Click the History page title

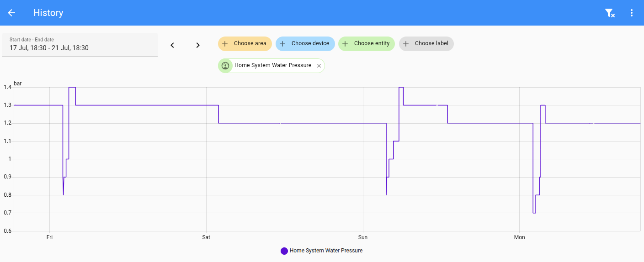click(x=48, y=13)
